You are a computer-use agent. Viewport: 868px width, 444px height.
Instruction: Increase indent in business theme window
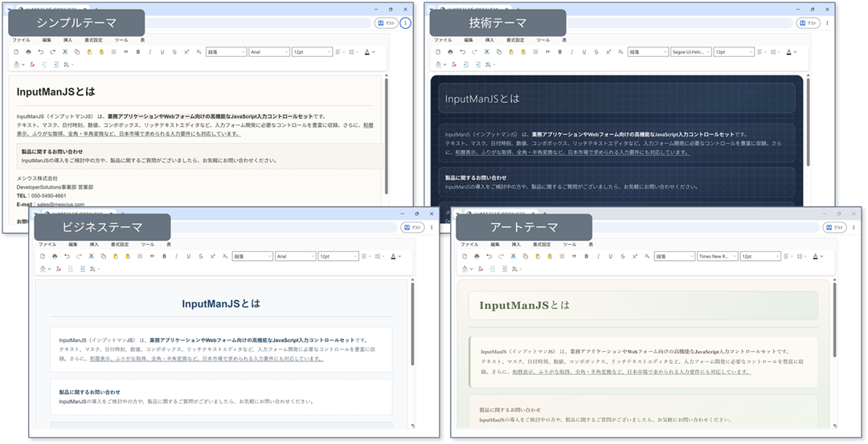(x=83, y=269)
